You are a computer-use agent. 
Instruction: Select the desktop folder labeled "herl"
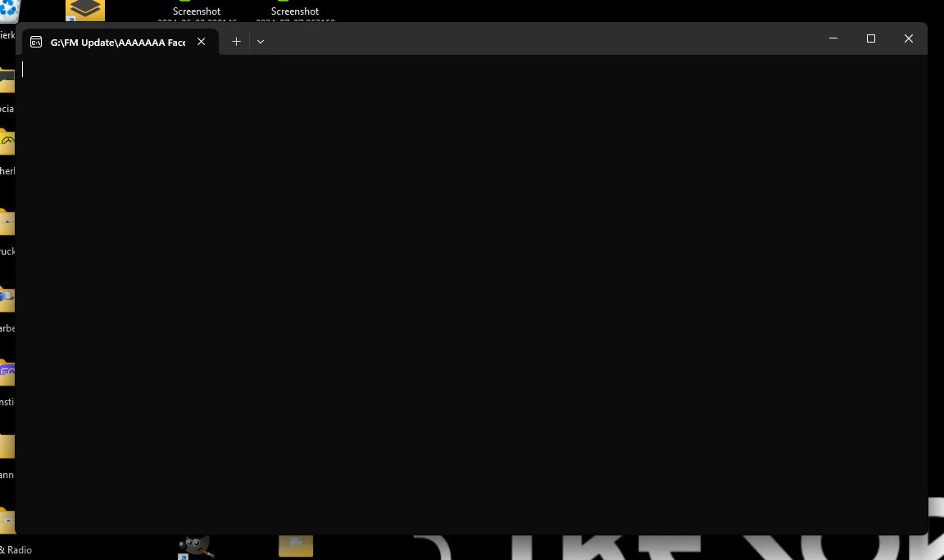point(7,146)
